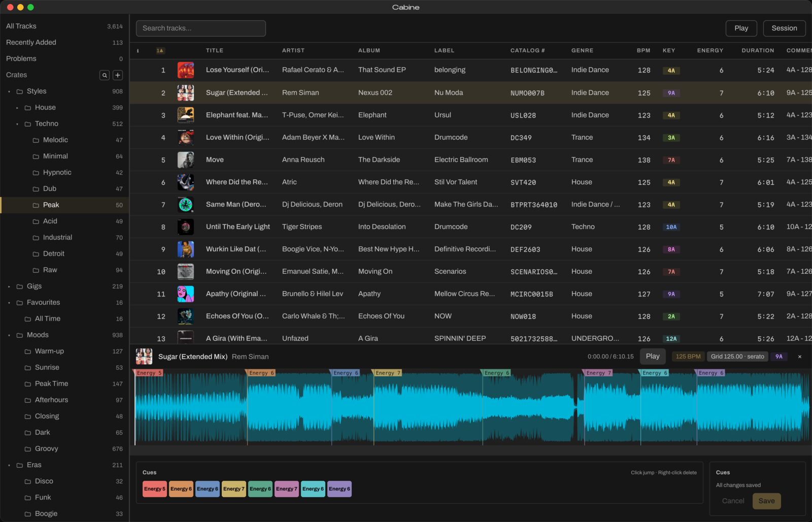Select the Acid crate folder icon
This screenshot has width=812, height=522.
click(x=36, y=221)
